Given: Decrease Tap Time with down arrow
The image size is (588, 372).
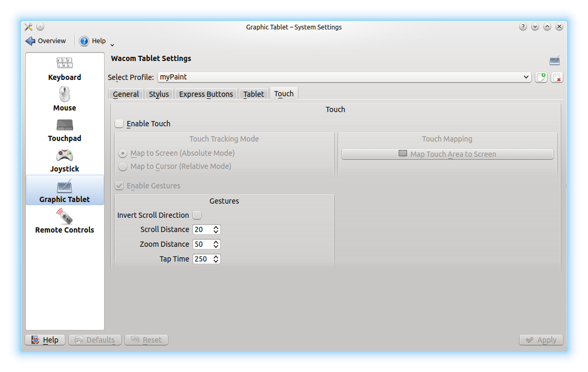Looking at the screenshot, I should tap(216, 262).
